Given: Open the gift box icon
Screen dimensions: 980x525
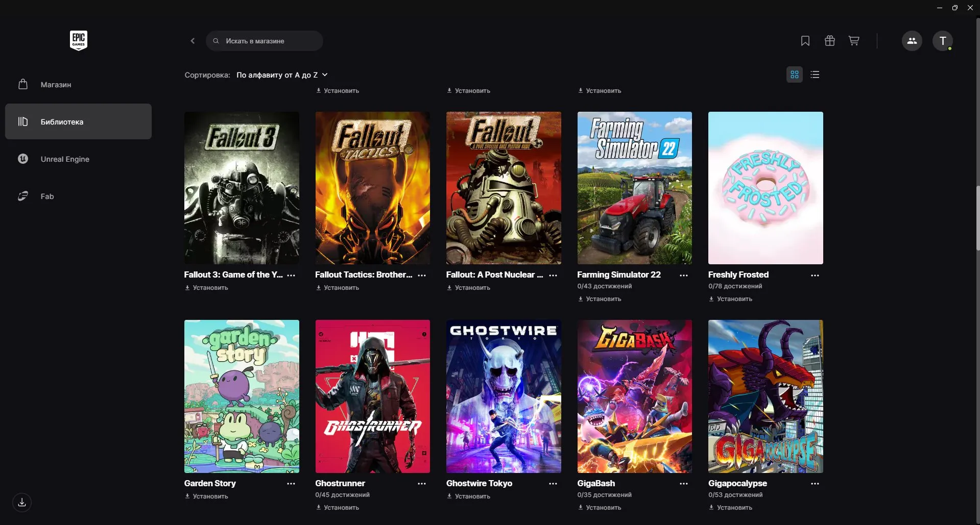Looking at the screenshot, I should coord(830,41).
